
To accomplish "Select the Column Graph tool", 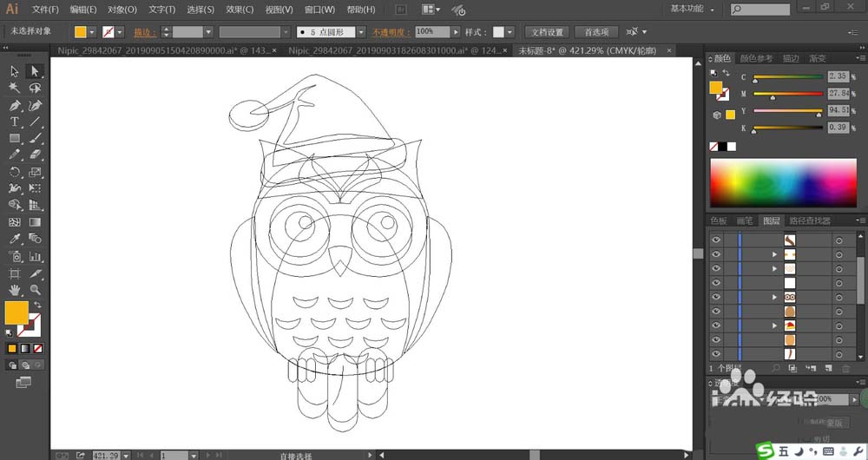I will tap(35, 256).
